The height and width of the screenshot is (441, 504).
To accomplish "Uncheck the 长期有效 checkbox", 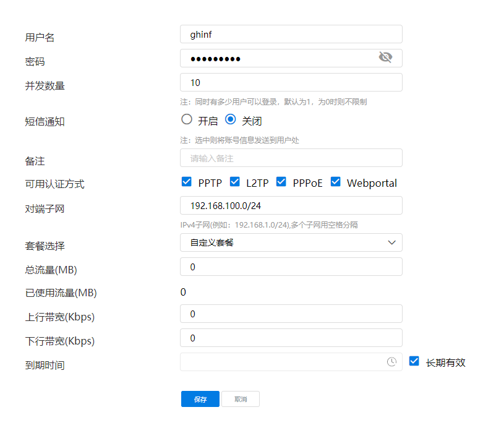I will (x=414, y=361).
